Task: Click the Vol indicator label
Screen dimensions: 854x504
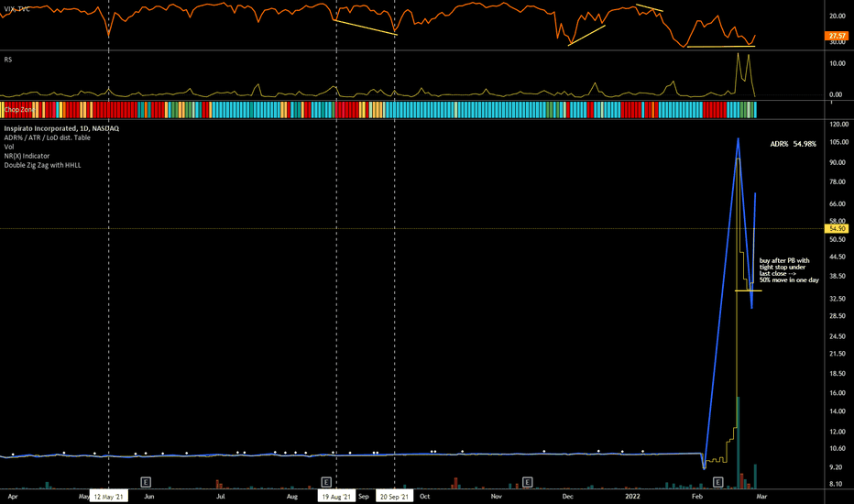Action: point(9,148)
